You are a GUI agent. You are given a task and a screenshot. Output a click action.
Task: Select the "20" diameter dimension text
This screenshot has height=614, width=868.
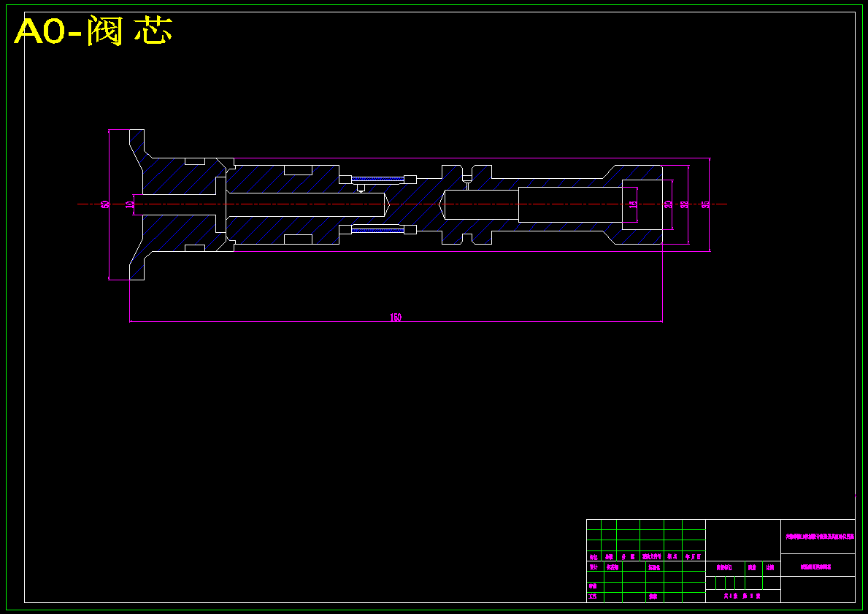(668, 204)
